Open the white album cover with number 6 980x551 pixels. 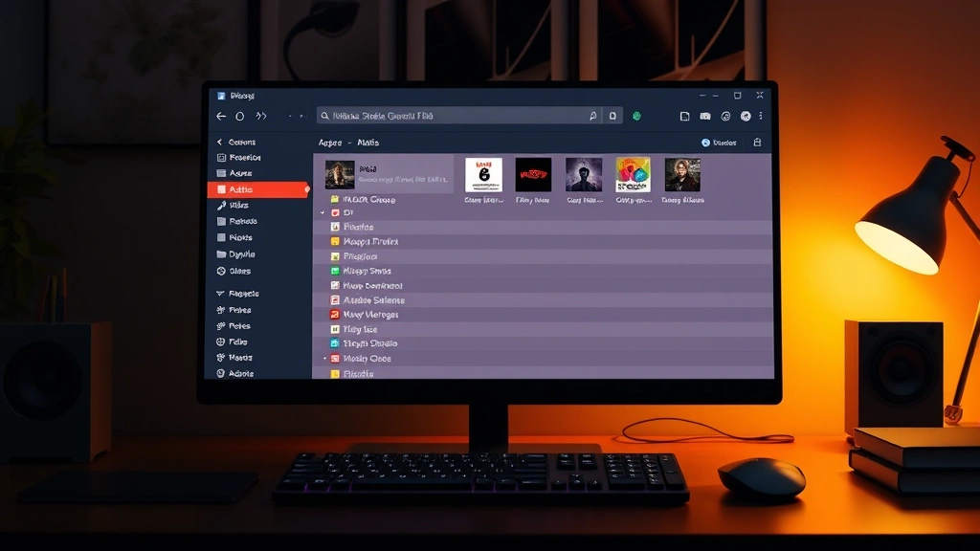(x=483, y=175)
